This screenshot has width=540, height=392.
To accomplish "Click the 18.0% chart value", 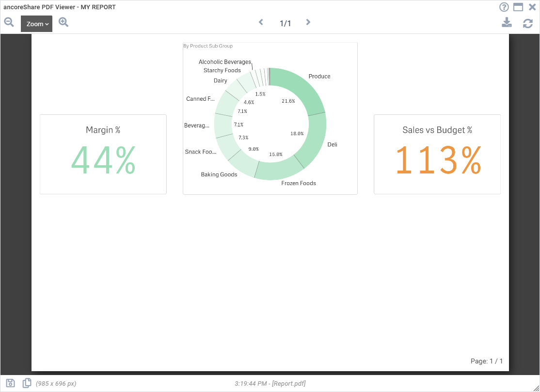I will tap(297, 134).
